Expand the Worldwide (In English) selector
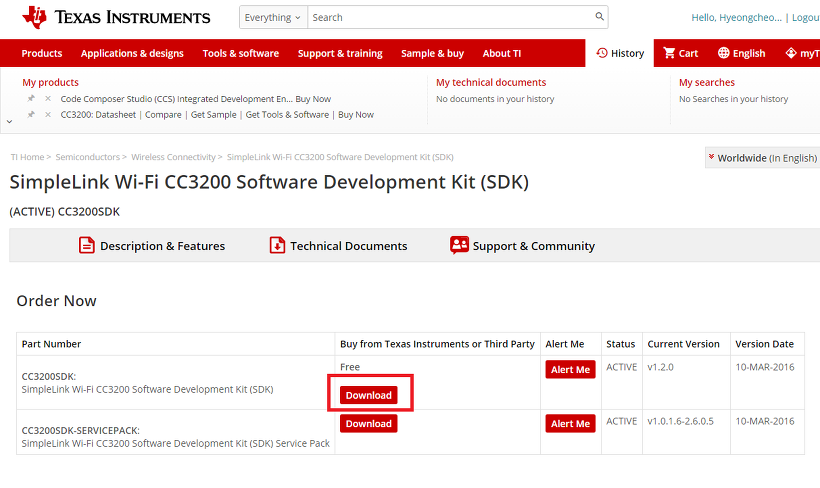 [762, 157]
